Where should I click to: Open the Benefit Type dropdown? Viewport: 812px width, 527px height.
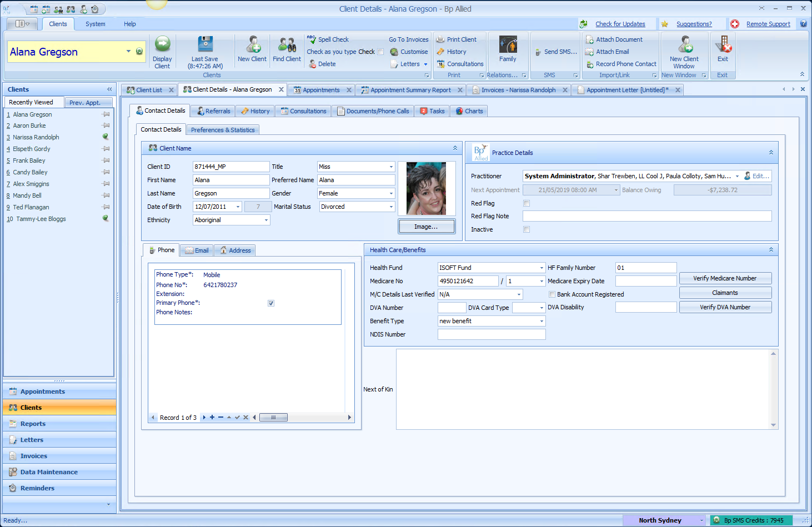click(542, 321)
